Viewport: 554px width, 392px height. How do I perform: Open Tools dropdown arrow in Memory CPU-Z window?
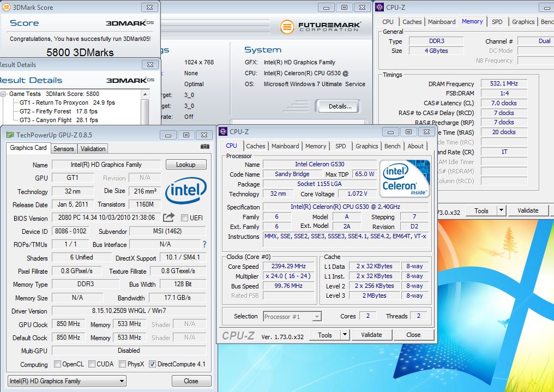pyautogui.click(x=501, y=210)
